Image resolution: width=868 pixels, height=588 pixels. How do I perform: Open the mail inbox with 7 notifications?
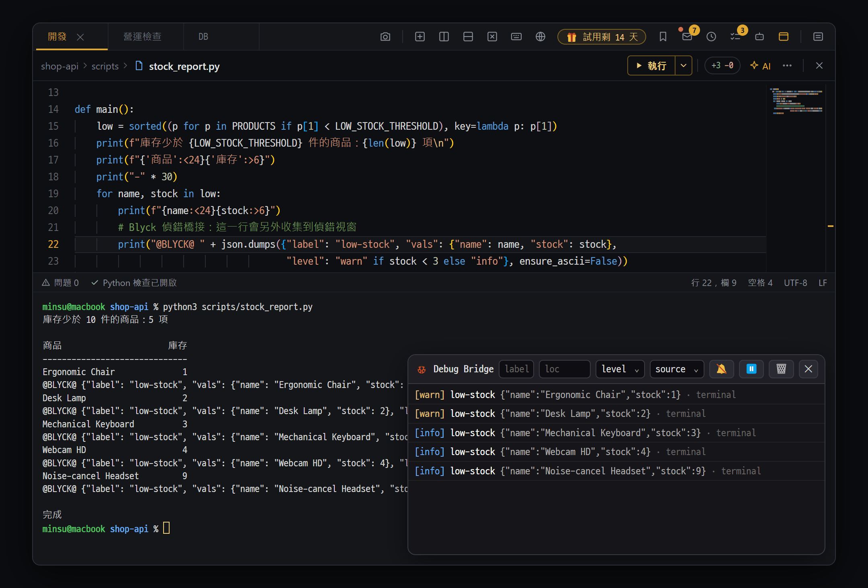(x=687, y=37)
